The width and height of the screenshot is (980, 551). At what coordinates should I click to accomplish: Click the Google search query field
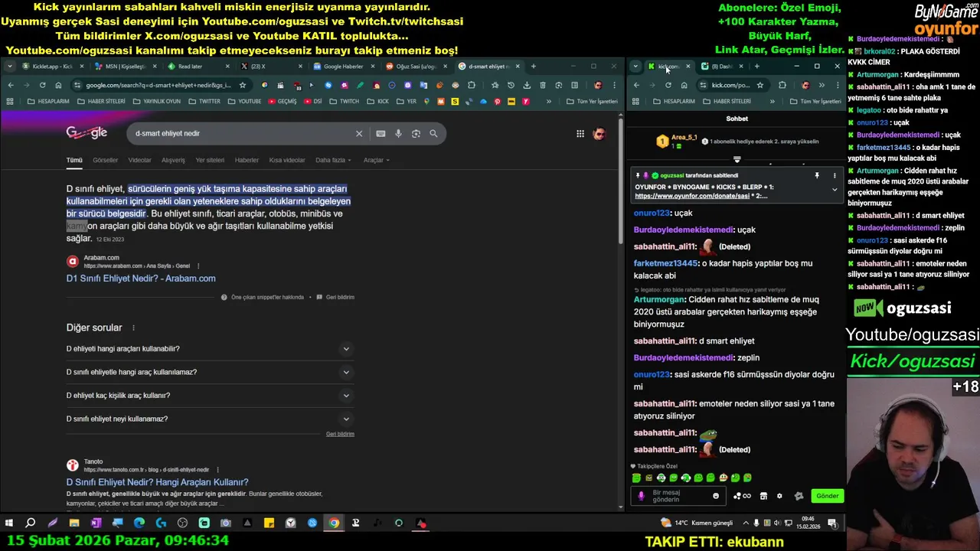click(241, 133)
